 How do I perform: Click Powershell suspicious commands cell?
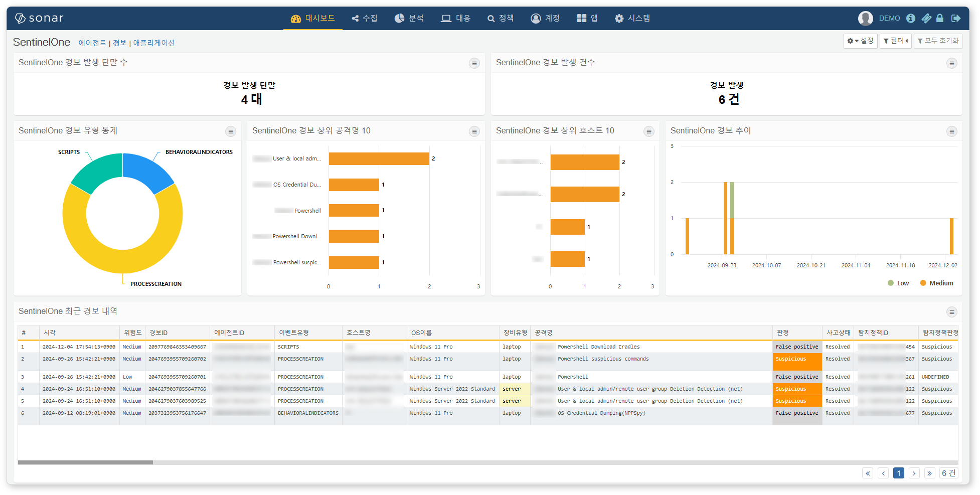coord(603,359)
